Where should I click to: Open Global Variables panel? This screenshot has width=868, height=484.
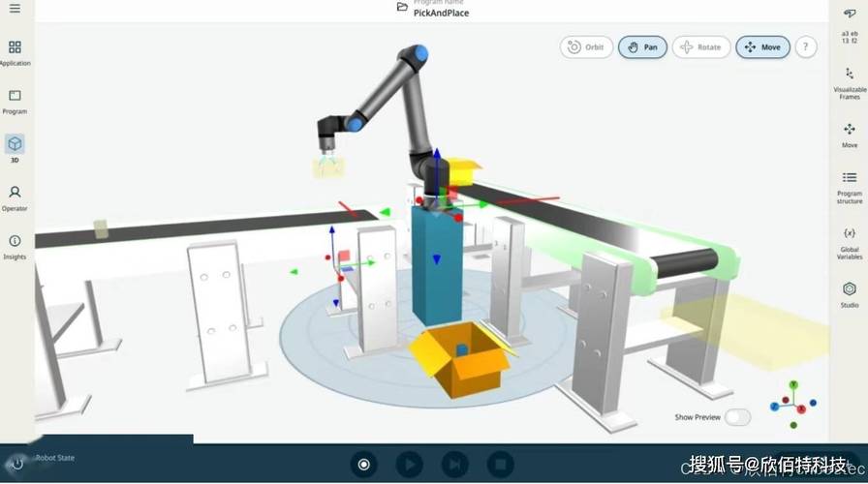(x=850, y=243)
